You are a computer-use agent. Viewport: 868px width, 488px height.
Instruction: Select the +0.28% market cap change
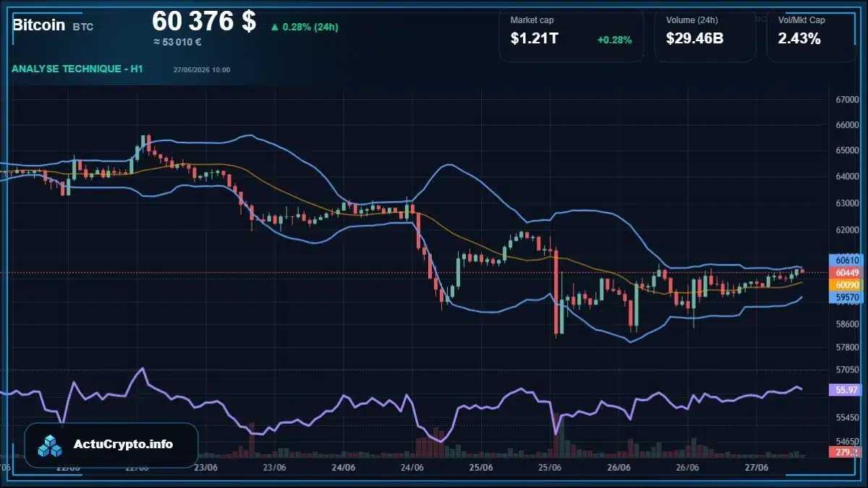(615, 40)
